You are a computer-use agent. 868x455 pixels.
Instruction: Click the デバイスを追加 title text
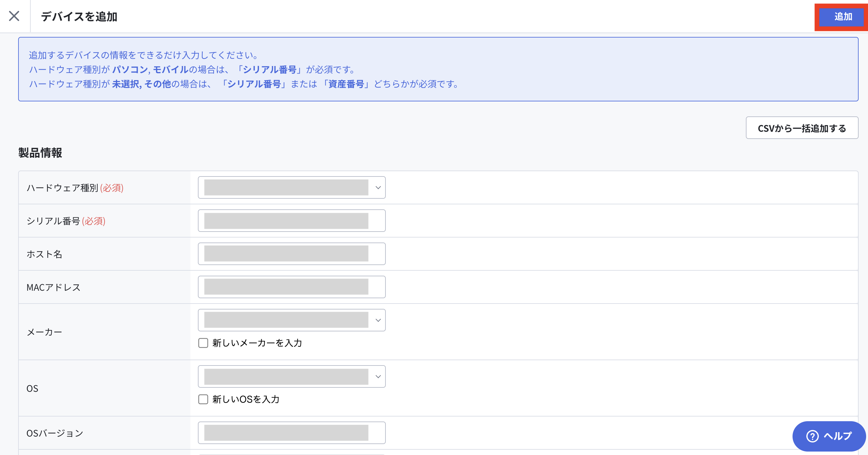pyautogui.click(x=79, y=17)
